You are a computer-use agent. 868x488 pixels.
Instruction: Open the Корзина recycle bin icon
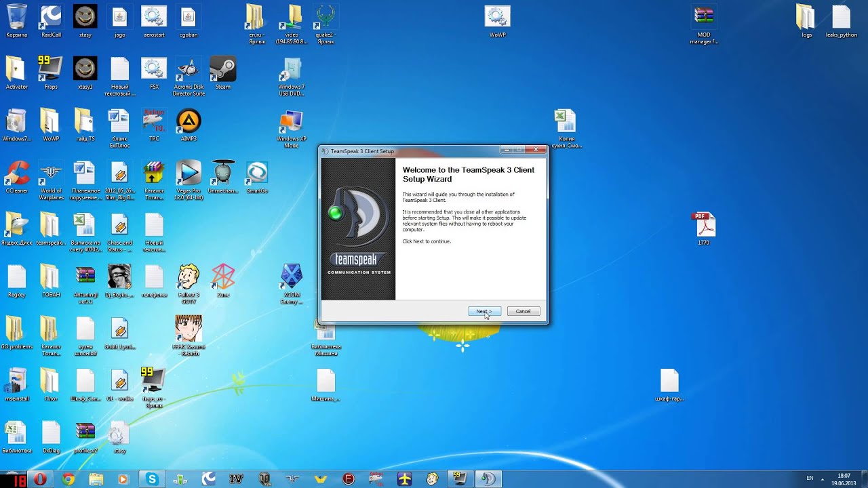(16, 21)
